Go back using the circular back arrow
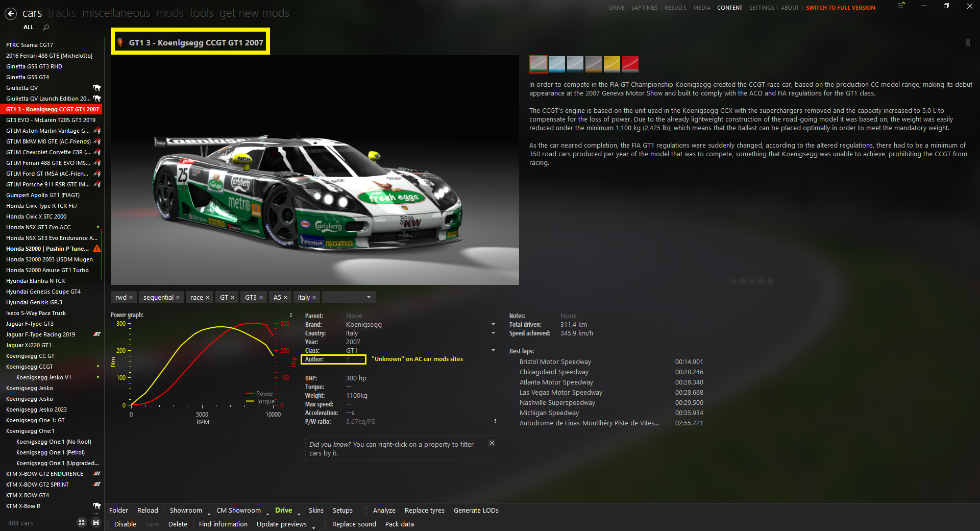 [x=11, y=14]
